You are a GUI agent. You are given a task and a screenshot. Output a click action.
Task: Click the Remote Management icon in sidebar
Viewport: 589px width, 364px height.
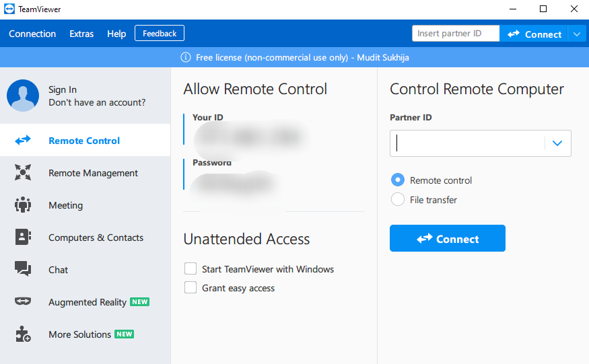(x=23, y=173)
